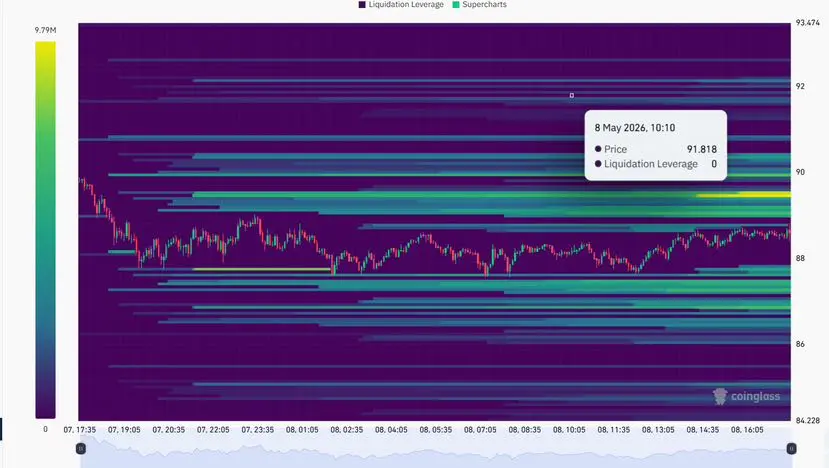Click the bright yellow liquidation band near 89.5
This screenshot has height=468, width=829.
click(x=743, y=195)
